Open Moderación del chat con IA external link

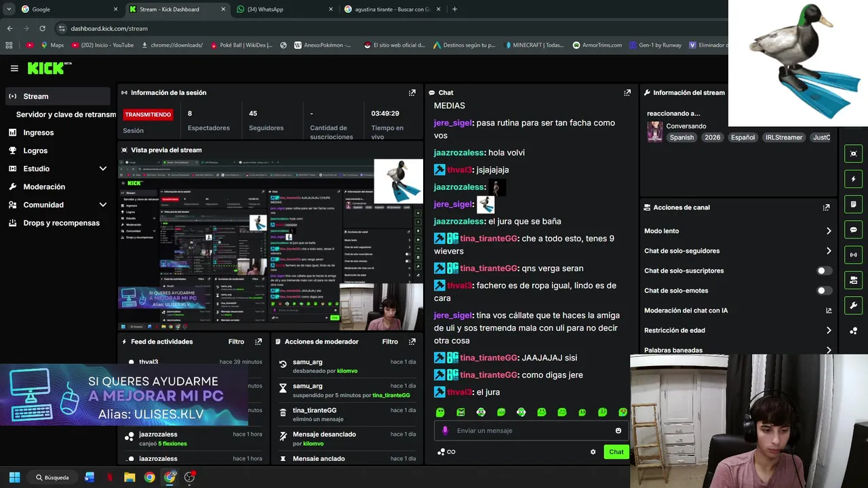(828, 310)
